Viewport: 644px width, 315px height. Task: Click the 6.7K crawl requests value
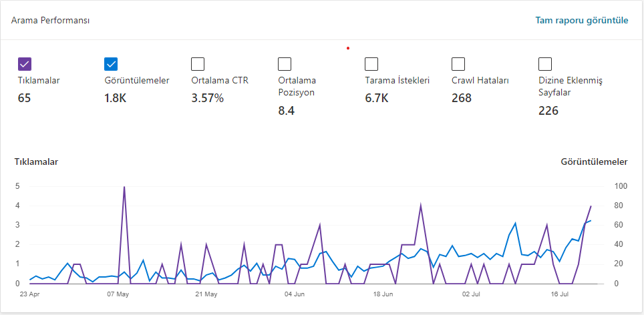(376, 99)
